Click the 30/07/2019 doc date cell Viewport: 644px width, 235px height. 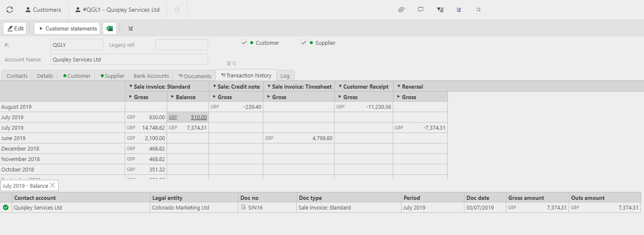pyautogui.click(x=485, y=207)
